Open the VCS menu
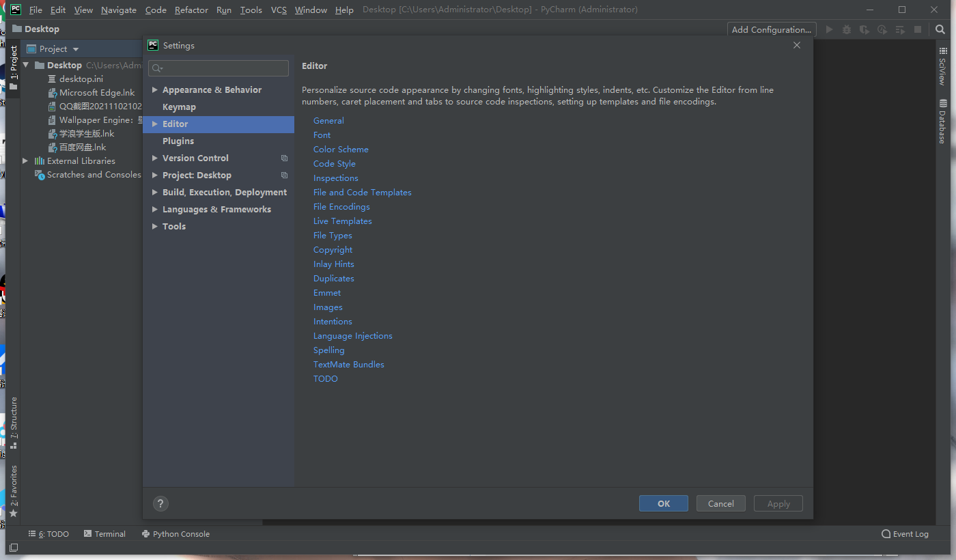 pos(279,10)
